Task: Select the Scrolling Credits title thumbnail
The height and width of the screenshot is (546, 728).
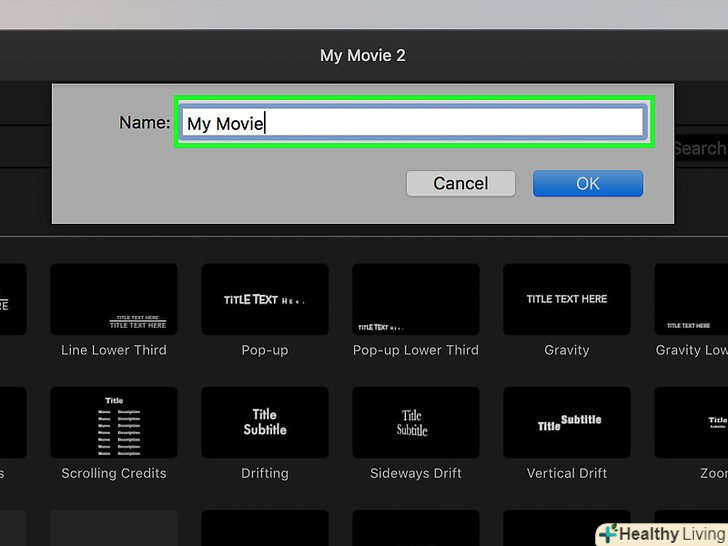Action: [114, 422]
